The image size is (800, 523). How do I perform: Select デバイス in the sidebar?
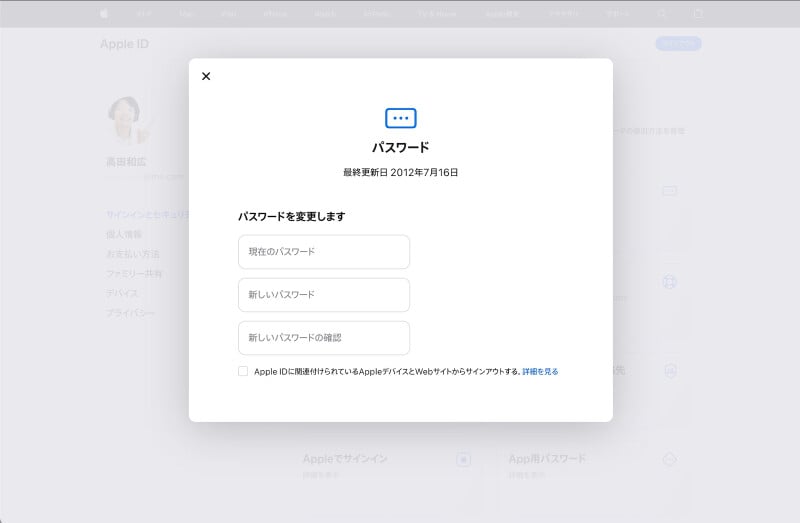point(121,293)
